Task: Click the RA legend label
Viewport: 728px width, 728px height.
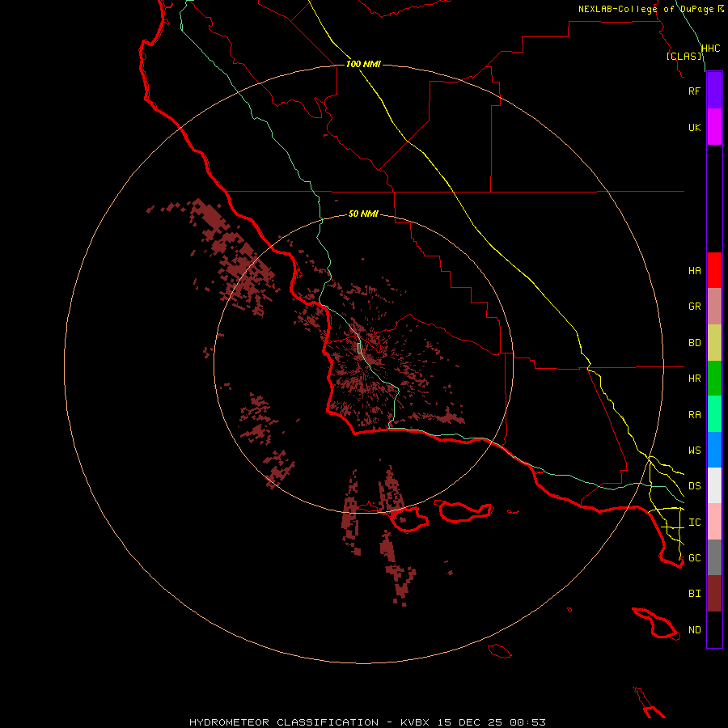Action: 694,414
